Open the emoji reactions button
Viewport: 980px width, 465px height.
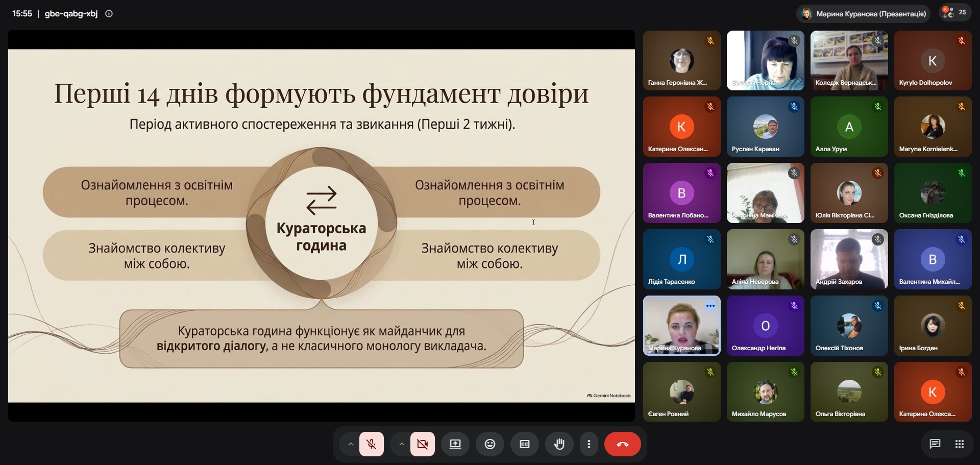490,444
